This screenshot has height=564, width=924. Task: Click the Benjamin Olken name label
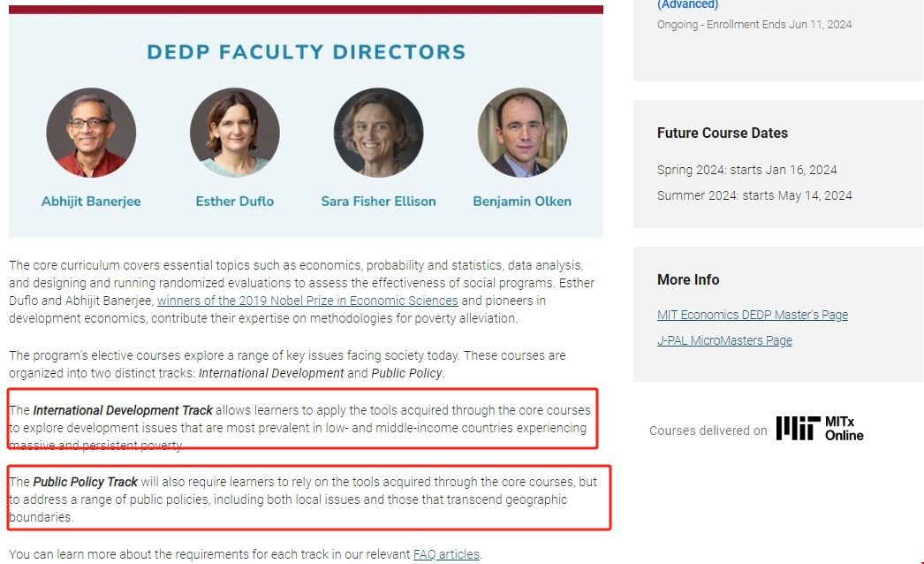click(522, 202)
